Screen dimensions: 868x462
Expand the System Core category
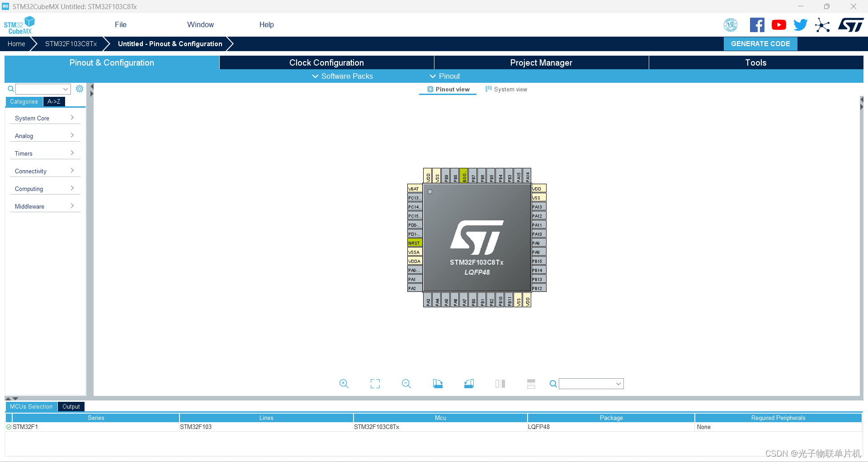[x=44, y=118]
